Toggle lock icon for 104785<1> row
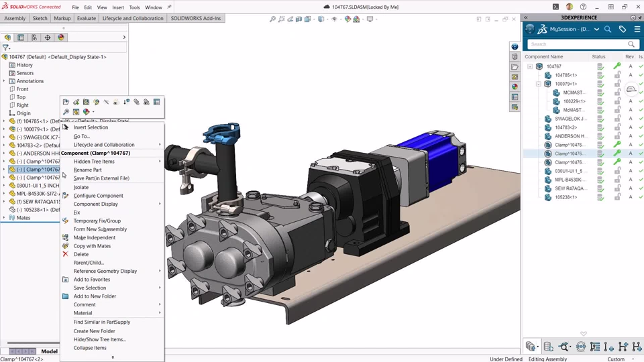The image size is (644, 362). point(617,74)
